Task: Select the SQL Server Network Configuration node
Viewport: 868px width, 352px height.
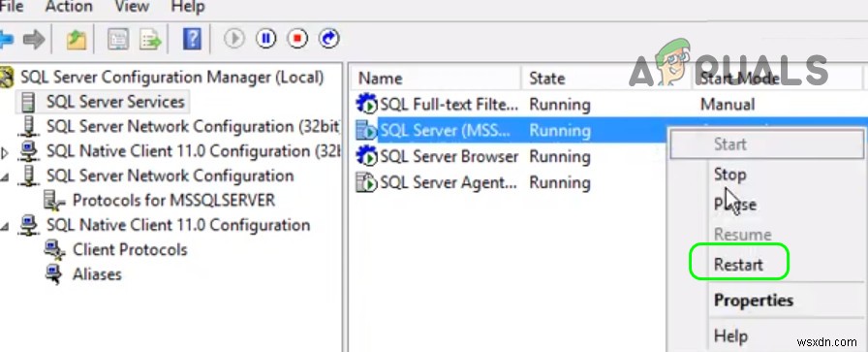Action: (x=170, y=176)
